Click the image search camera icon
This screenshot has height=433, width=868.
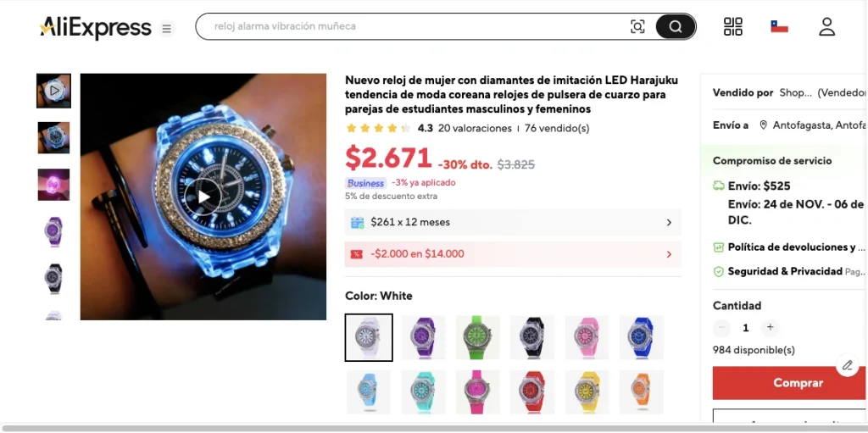point(637,26)
